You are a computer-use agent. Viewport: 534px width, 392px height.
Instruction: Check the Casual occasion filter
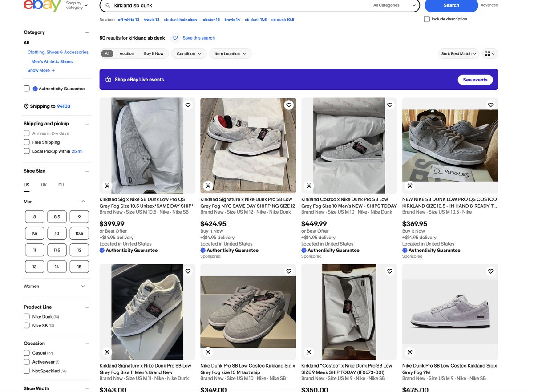coord(27,353)
